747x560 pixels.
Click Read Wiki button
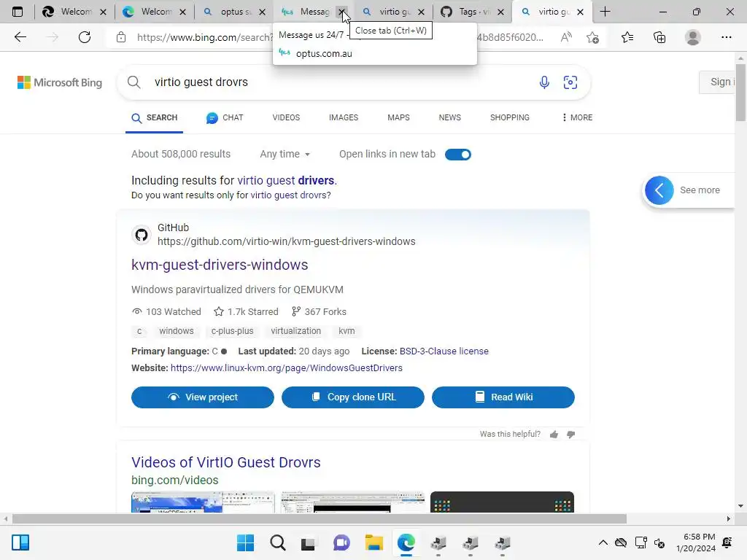click(x=503, y=397)
